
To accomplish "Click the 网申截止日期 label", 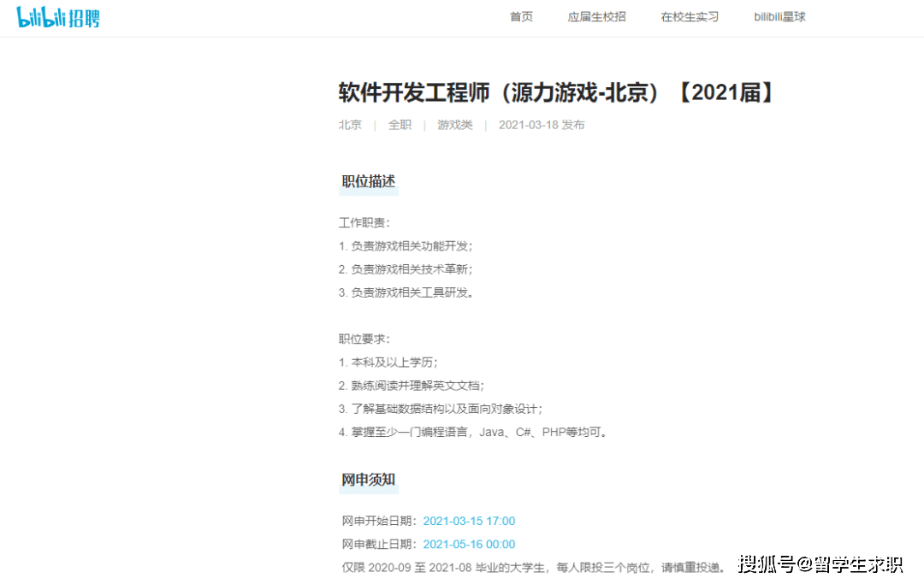I will pyautogui.click(x=380, y=544).
